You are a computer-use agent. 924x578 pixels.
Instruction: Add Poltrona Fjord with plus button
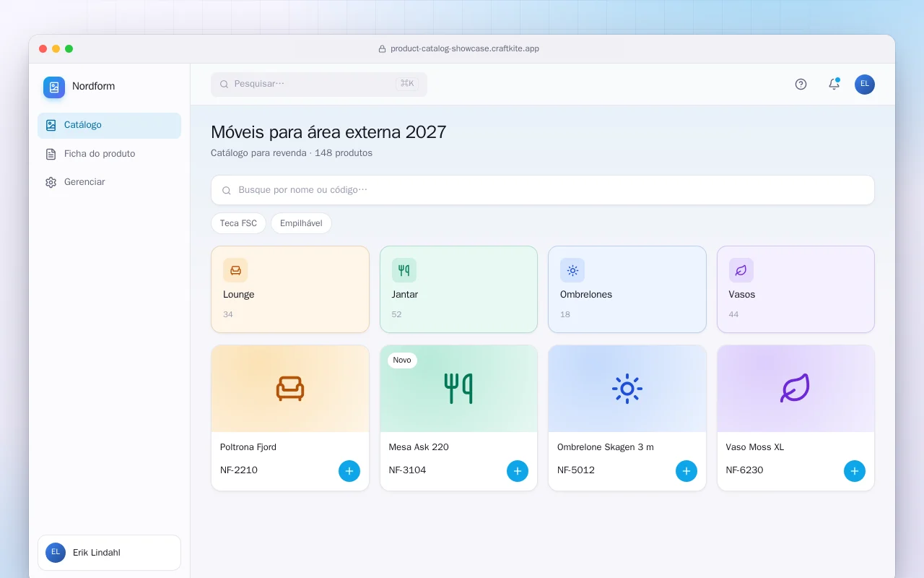(x=349, y=471)
